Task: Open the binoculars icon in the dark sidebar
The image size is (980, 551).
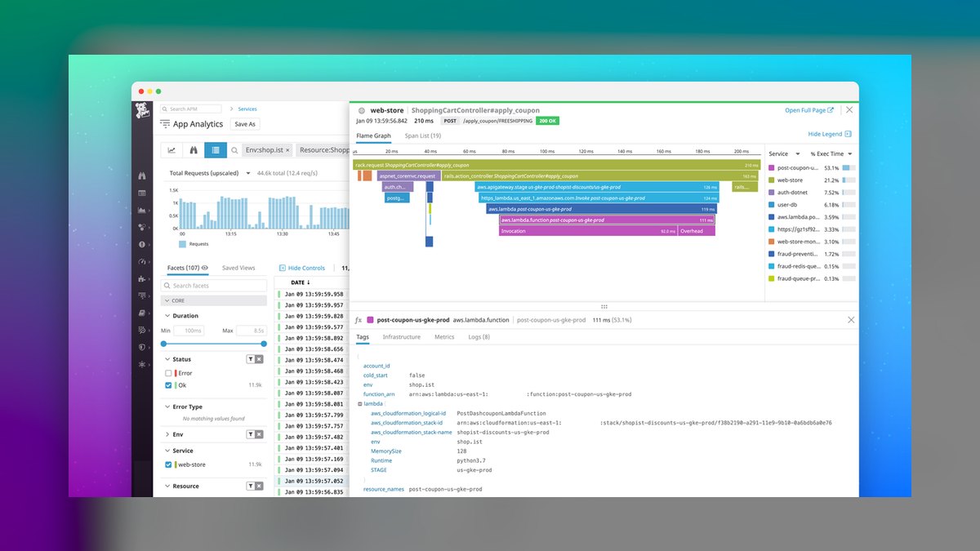Action: (142, 176)
